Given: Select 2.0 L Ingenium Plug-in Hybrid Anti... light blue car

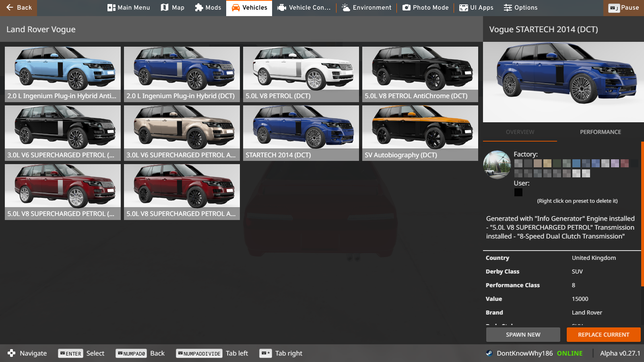Looking at the screenshot, I should 63,74.
